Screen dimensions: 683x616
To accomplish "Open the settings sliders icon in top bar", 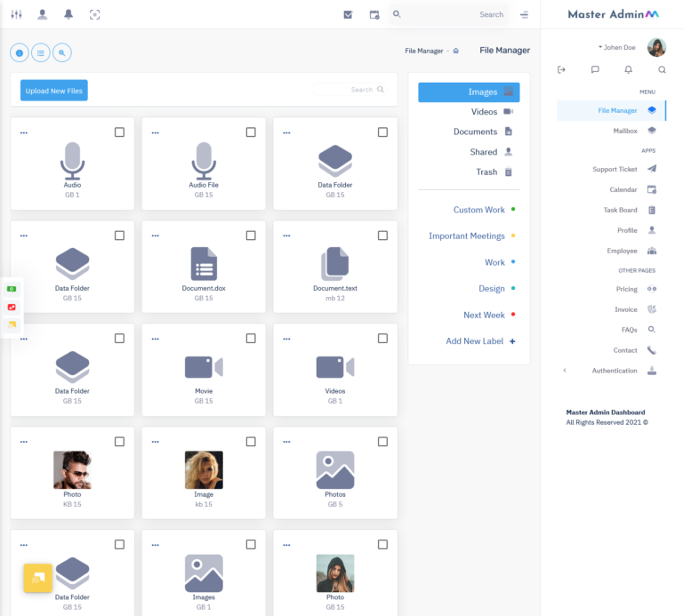I will coord(17,14).
